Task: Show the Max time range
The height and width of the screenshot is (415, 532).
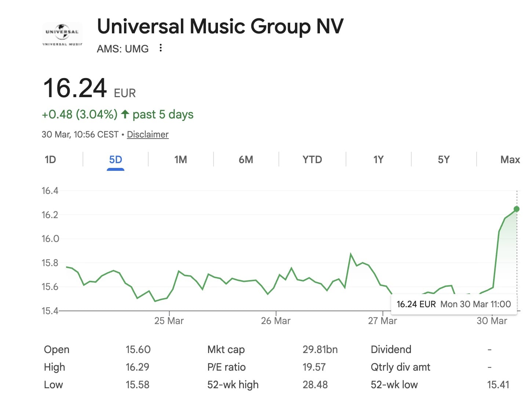Action: tap(510, 160)
